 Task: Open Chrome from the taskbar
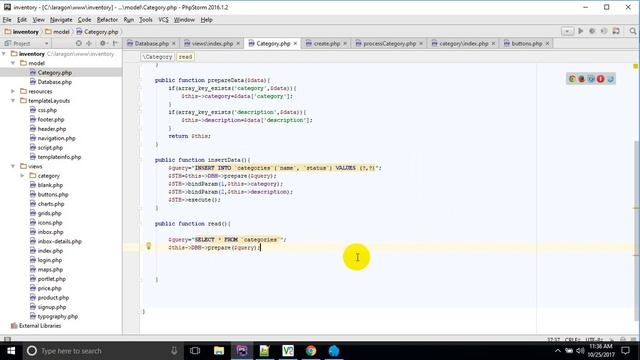[311, 351]
